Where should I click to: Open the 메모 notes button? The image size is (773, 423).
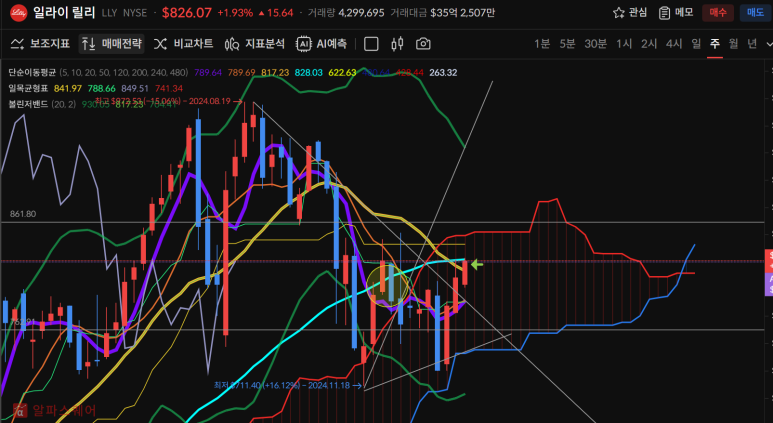676,13
